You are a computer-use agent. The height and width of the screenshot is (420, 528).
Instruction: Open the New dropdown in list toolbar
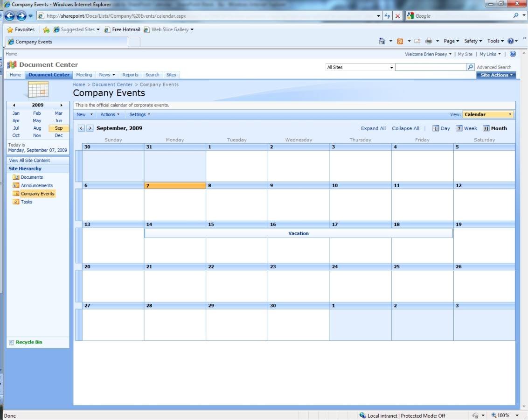pos(84,114)
